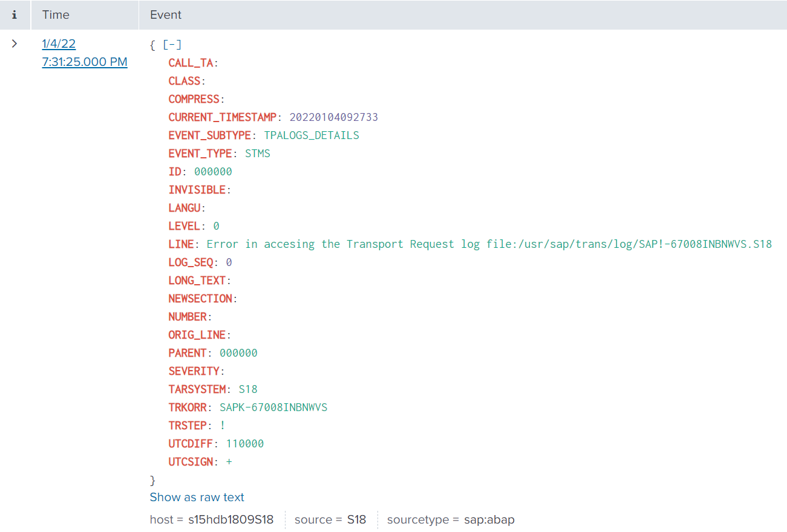
Task: Click the Time column header
Action: pyautogui.click(x=56, y=15)
